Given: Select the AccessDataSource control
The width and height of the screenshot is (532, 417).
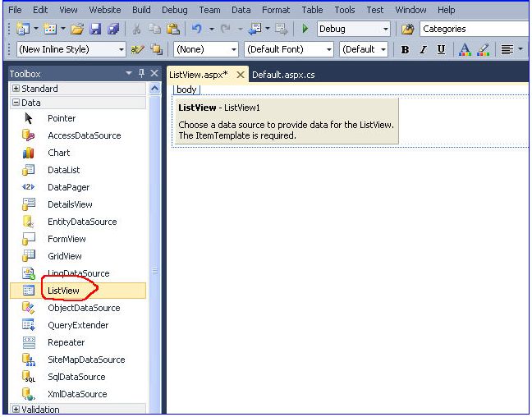Looking at the screenshot, I should tap(78, 135).
